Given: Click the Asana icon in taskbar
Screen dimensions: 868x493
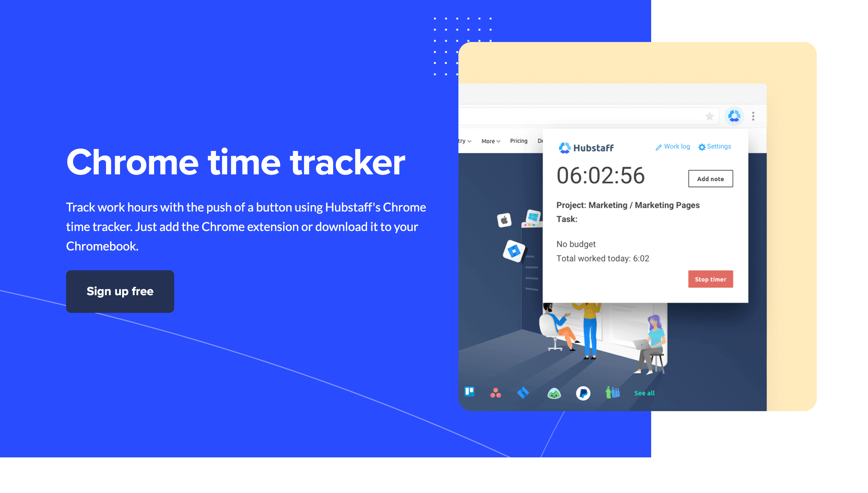Looking at the screenshot, I should coord(496,392).
